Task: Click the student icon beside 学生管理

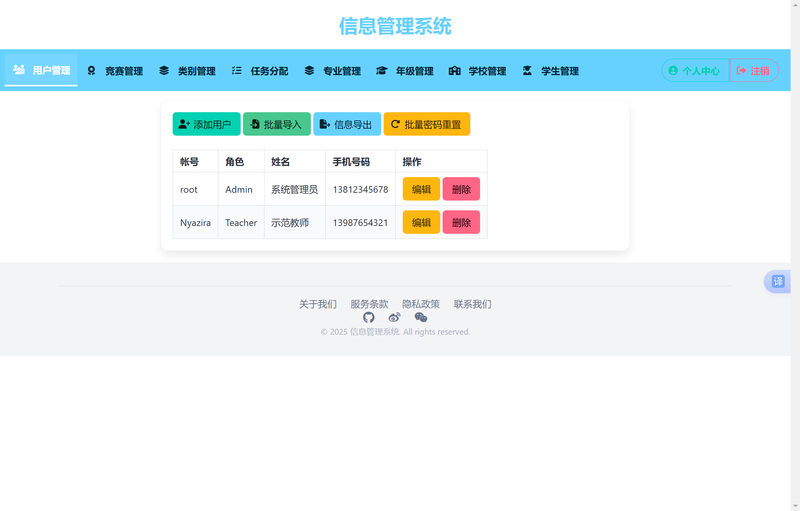Action: pos(527,70)
